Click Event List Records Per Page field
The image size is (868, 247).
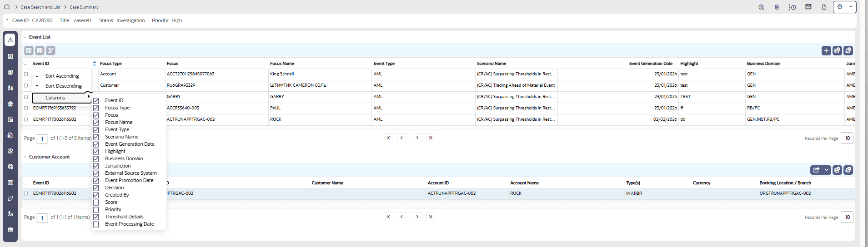point(847,138)
